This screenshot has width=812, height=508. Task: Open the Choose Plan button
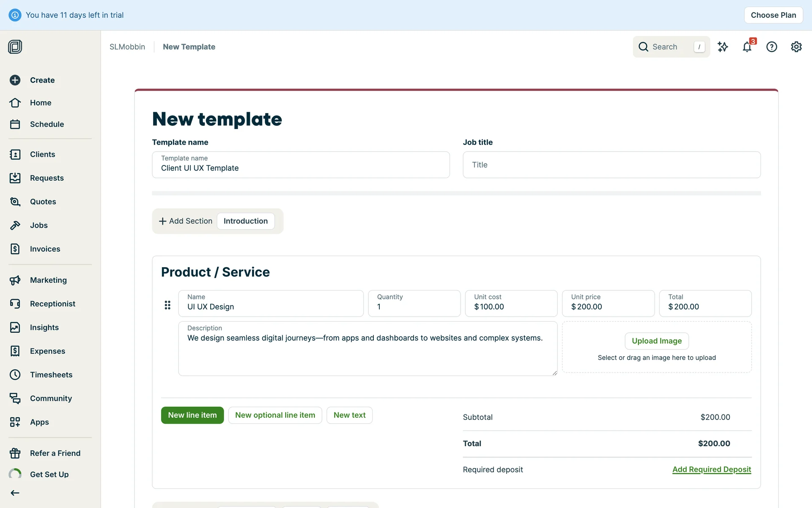pos(773,15)
